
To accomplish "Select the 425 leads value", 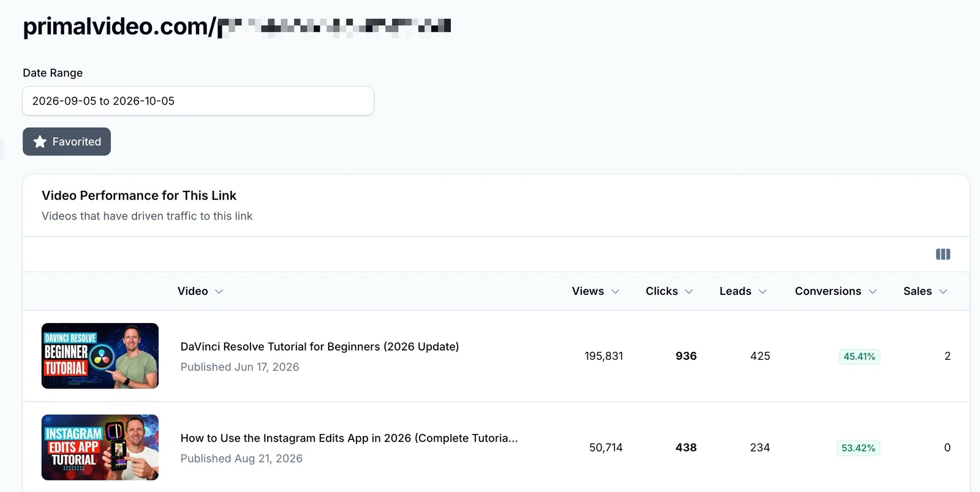I will coord(760,356).
